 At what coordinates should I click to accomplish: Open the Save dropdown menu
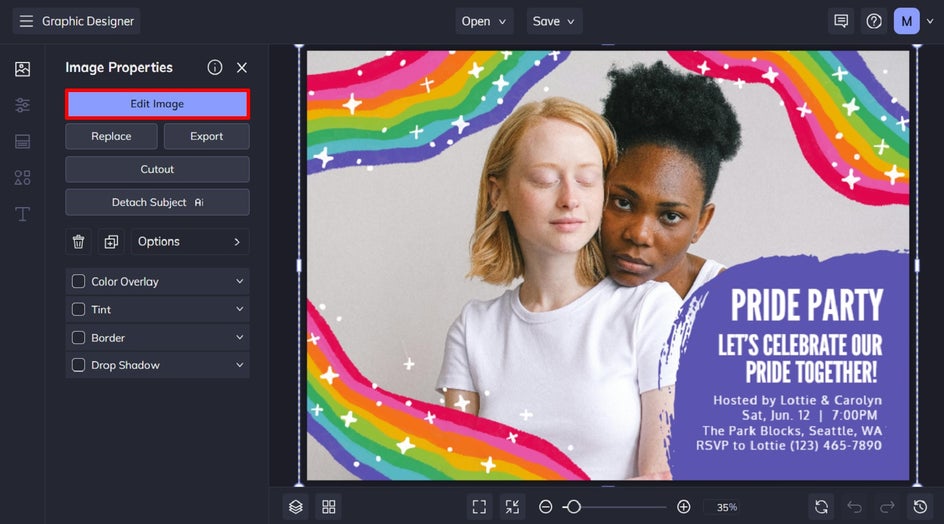click(554, 21)
